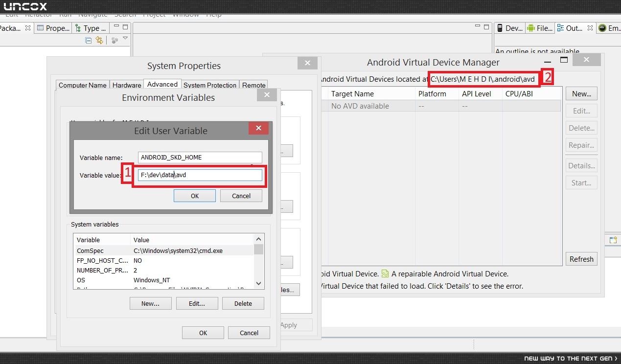Select the OS system variable row
Image resolution: width=621 pixels, height=364 pixels.
click(x=164, y=280)
